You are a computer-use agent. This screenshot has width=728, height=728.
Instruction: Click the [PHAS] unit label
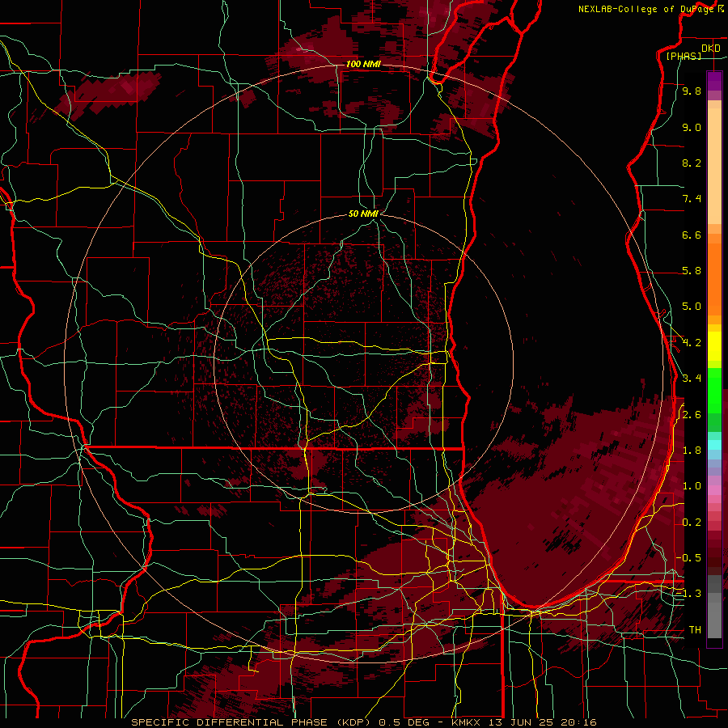(x=684, y=56)
